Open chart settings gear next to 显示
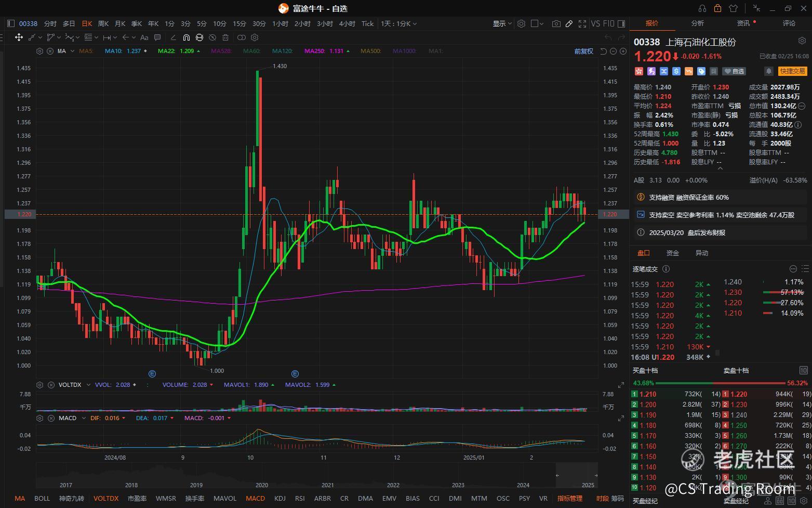The height and width of the screenshot is (508, 812). [521, 23]
